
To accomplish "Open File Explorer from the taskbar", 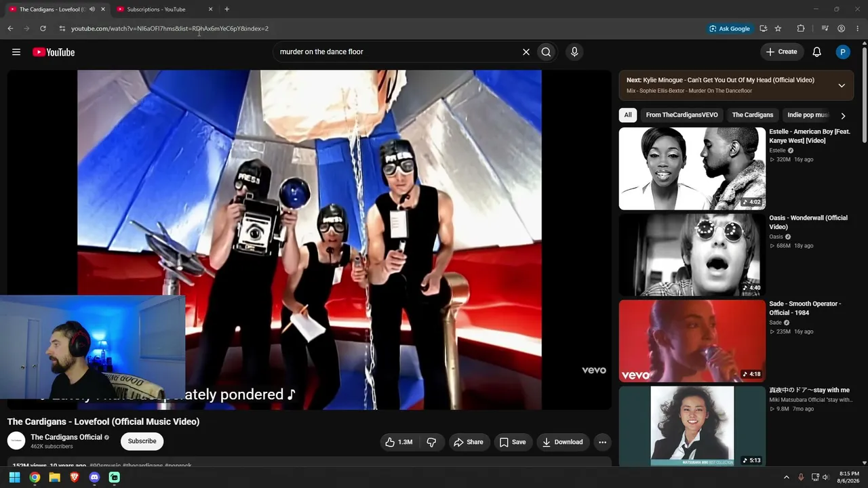I will point(54,477).
